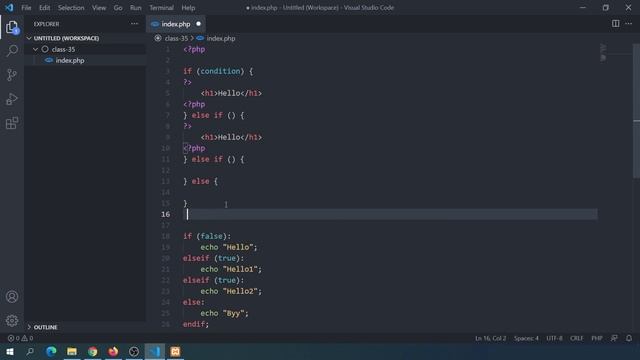Click the unsaved dot on index.php tab
The height and width of the screenshot is (360, 640).
coord(198,24)
